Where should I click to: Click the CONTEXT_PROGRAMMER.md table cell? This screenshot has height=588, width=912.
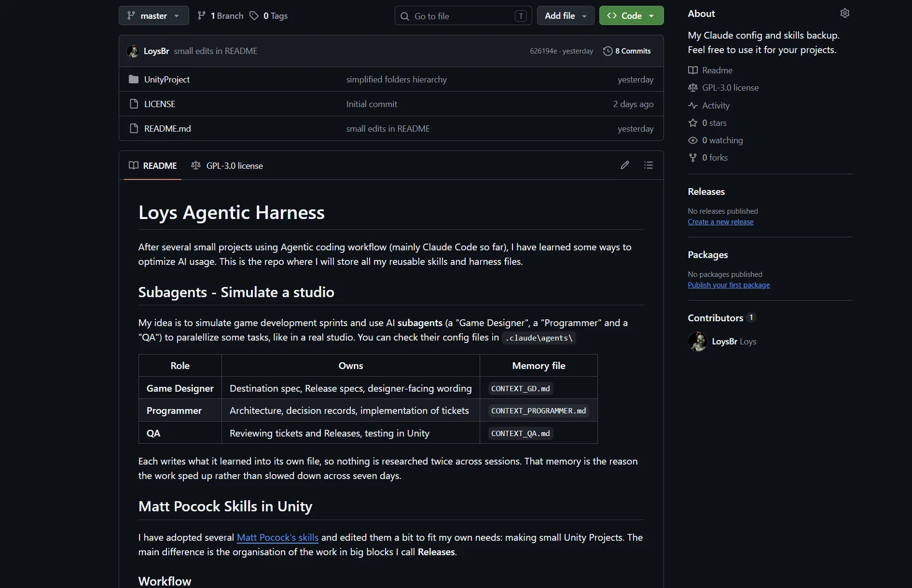539,411
